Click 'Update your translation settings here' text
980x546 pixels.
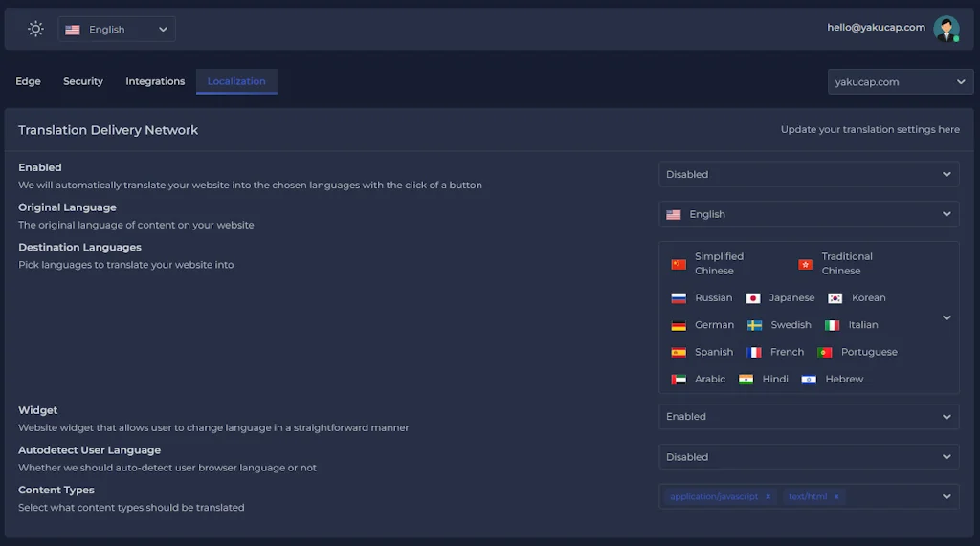tap(870, 129)
